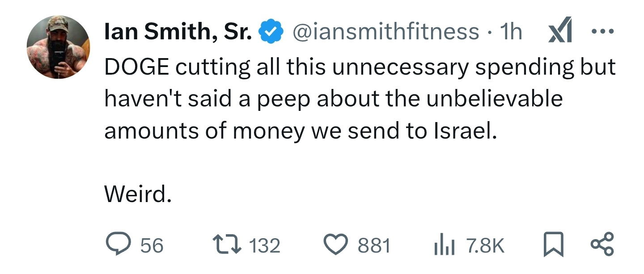The image size is (644, 274).
Task: Open the Grok explain icon
Action: pos(561,32)
